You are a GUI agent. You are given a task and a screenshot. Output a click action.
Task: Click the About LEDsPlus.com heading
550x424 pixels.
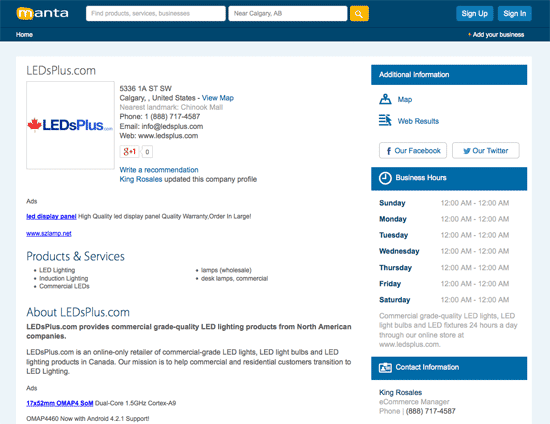78,312
